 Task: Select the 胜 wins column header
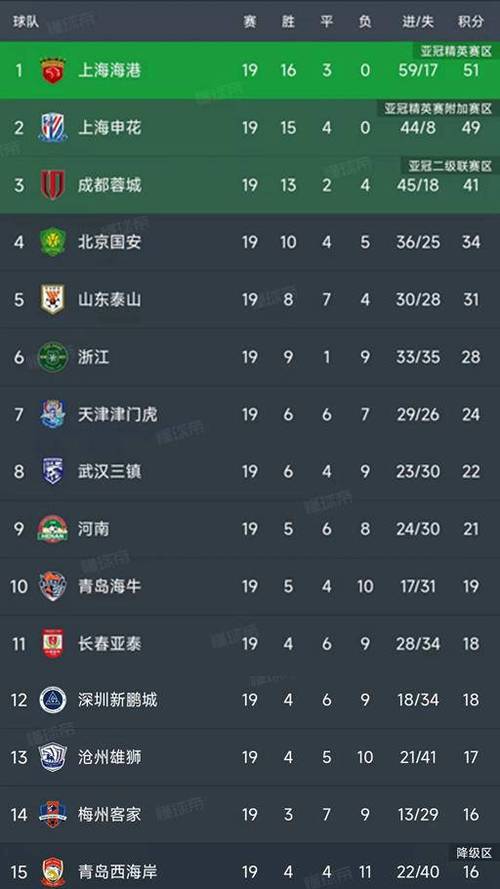[288, 22]
